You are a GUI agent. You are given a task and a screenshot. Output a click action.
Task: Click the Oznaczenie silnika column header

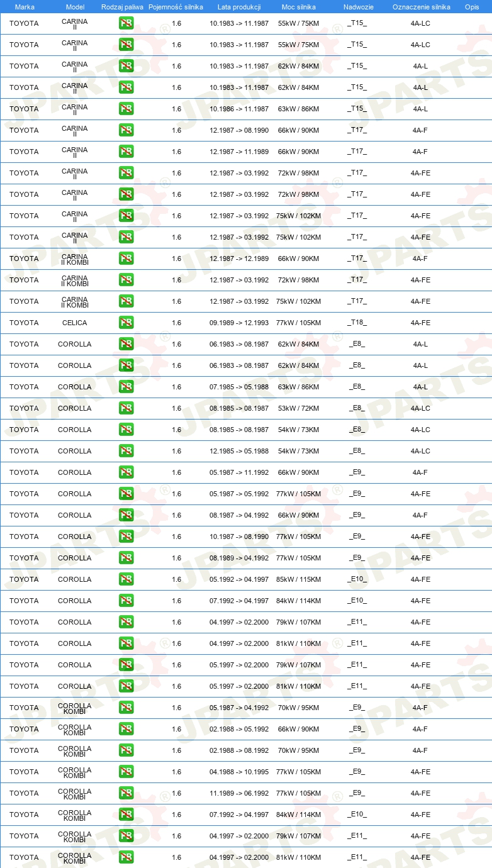421,7
